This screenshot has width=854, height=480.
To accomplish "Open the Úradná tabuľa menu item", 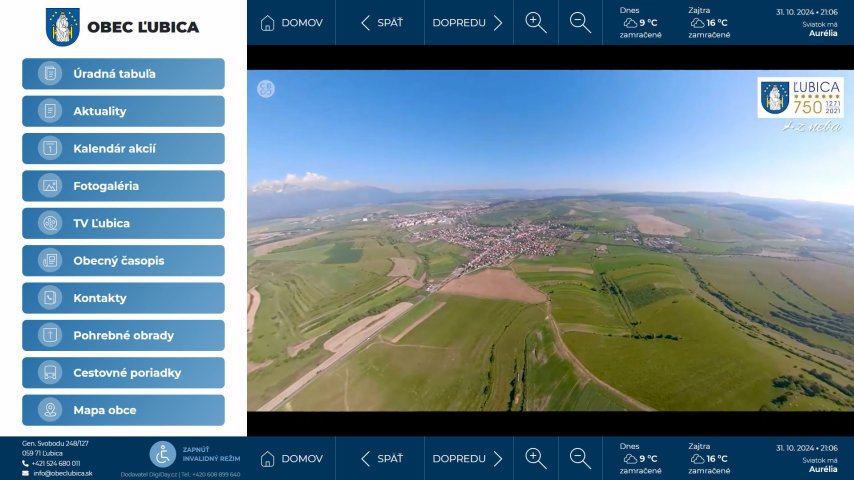I will click(x=123, y=74).
